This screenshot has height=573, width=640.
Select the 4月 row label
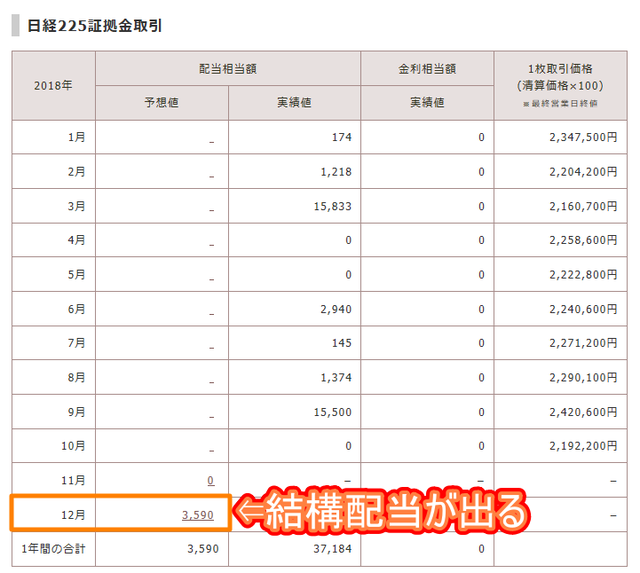click(x=77, y=240)
